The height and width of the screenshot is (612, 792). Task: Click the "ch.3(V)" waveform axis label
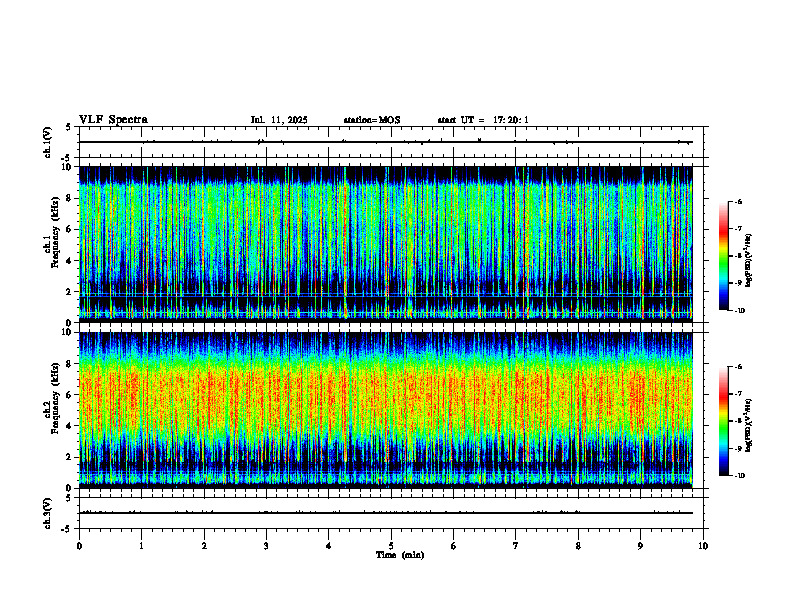point(47,513)
